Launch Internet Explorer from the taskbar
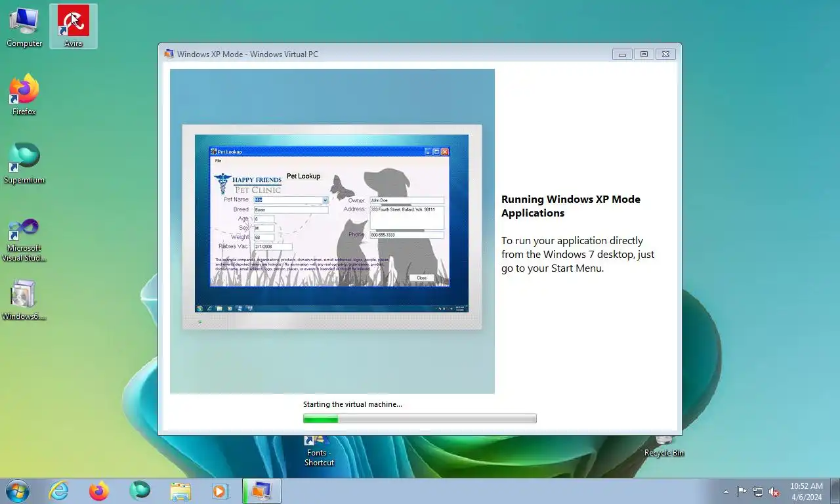Image resolution: width=840 pixels, height=504 pixels. click(x=59, y=491)
